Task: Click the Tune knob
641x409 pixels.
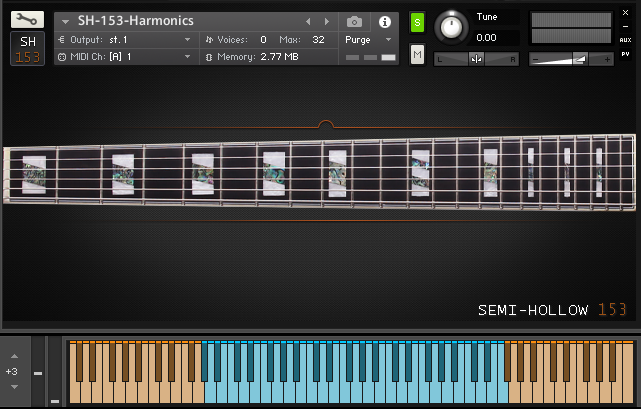Action: (x=452, y=27)
